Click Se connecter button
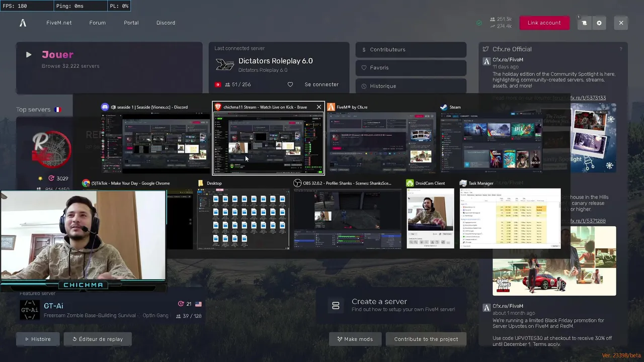 pos(321,84)
